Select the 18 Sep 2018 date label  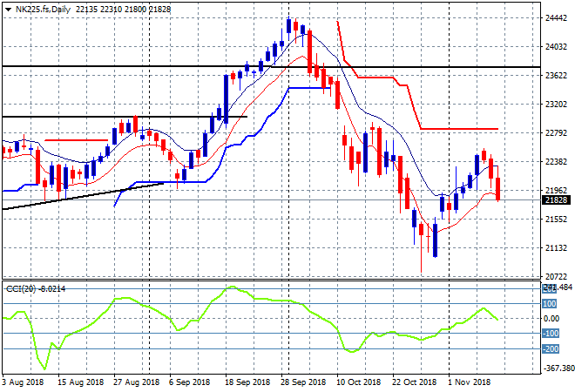pos(247,382)
